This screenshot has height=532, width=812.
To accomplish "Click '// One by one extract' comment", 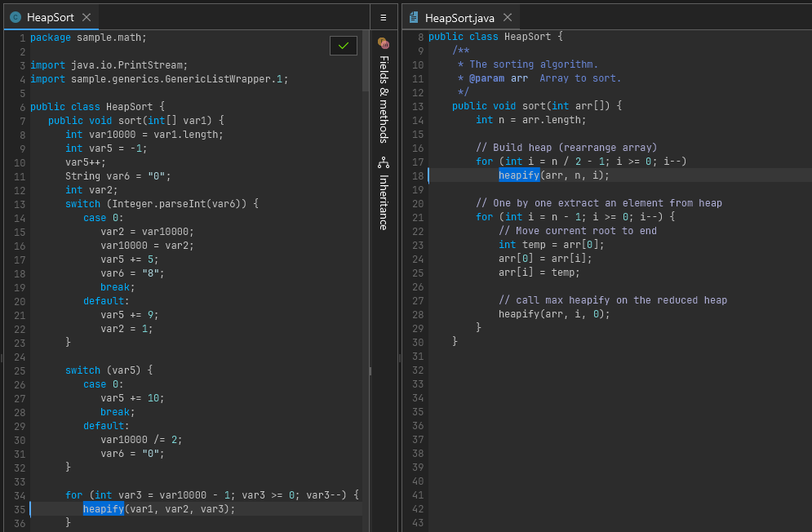I will (x=599, y=202).
